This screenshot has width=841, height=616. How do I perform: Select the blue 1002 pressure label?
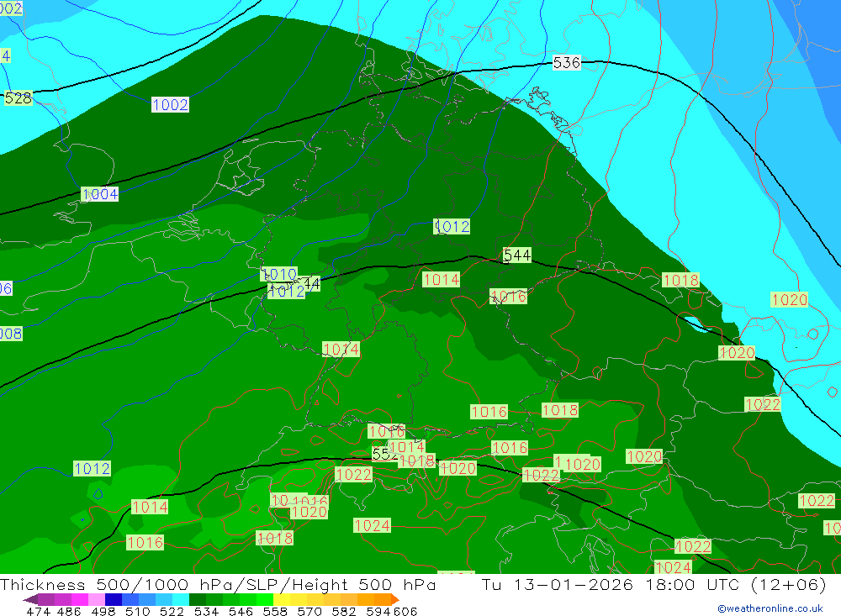[170, 104]
